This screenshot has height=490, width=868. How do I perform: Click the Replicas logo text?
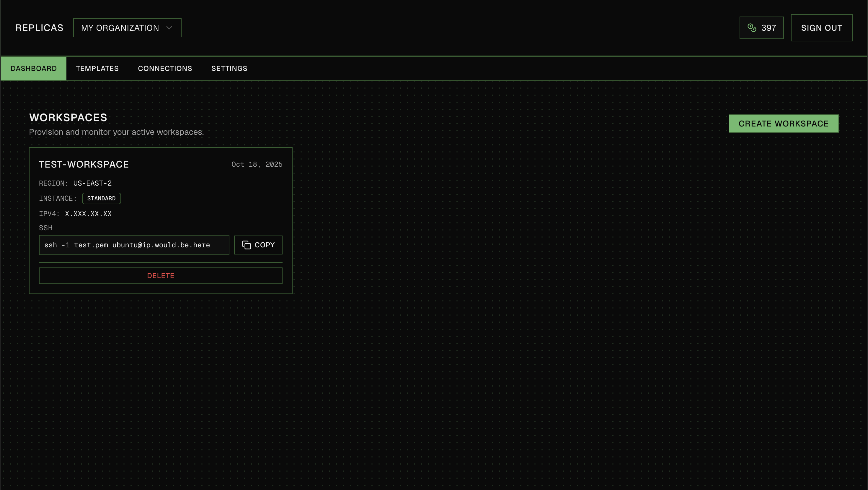[40, 28]
